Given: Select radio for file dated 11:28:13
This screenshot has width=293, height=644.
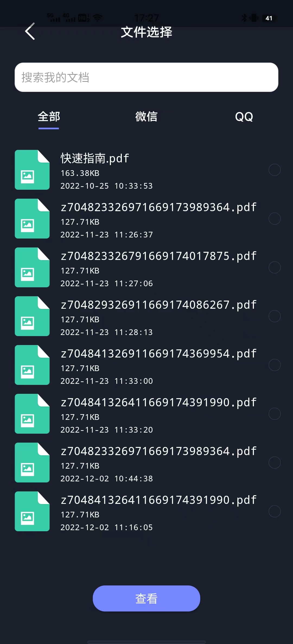Looking at the screenshot, I should tap(275, 316).
